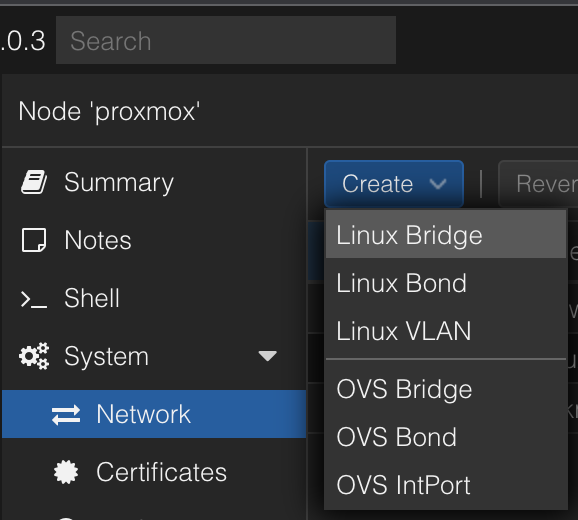Focus the Search input field
The width and height of the screenshot is (578, 520).
pos(226,40)
